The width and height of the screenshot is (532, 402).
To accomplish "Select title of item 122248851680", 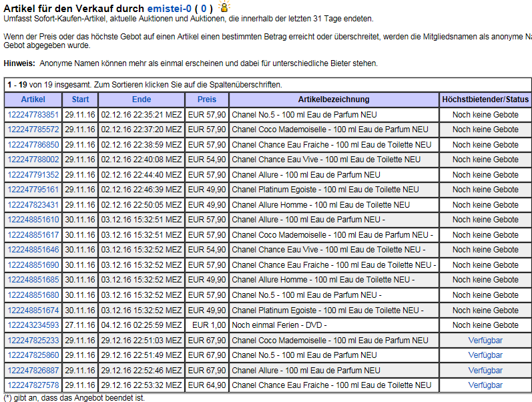I will [306, 294].
